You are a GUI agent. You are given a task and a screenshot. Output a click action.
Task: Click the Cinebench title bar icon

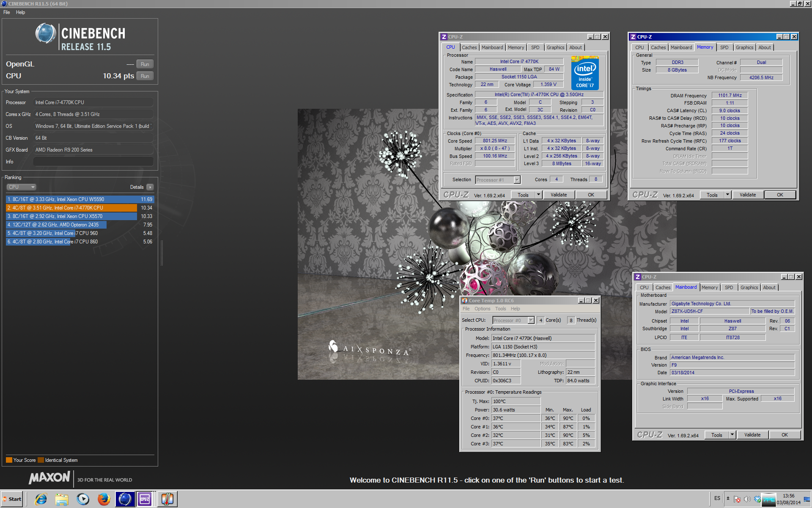[4, 3]
